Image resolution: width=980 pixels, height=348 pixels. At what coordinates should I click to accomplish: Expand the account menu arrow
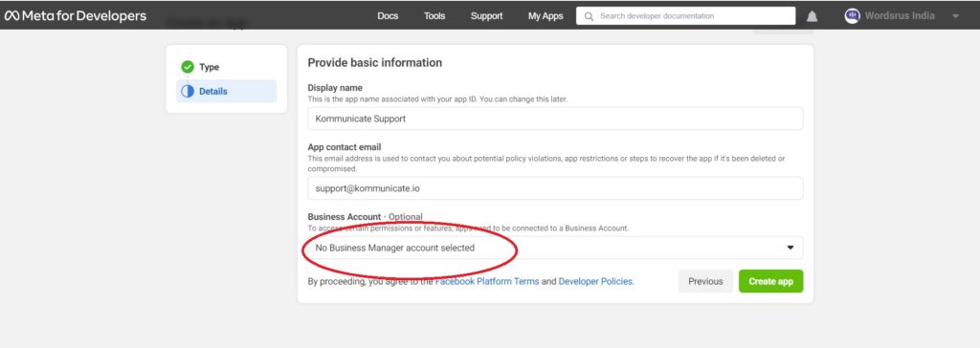pos(956,16)
